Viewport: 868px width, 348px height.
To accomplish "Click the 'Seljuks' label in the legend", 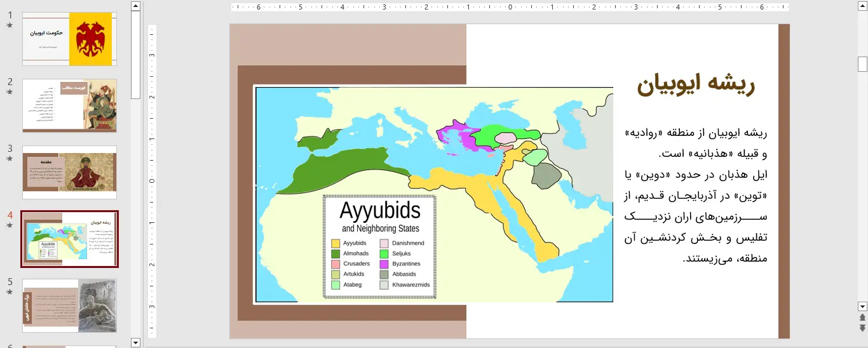I will tap(402, 253).
